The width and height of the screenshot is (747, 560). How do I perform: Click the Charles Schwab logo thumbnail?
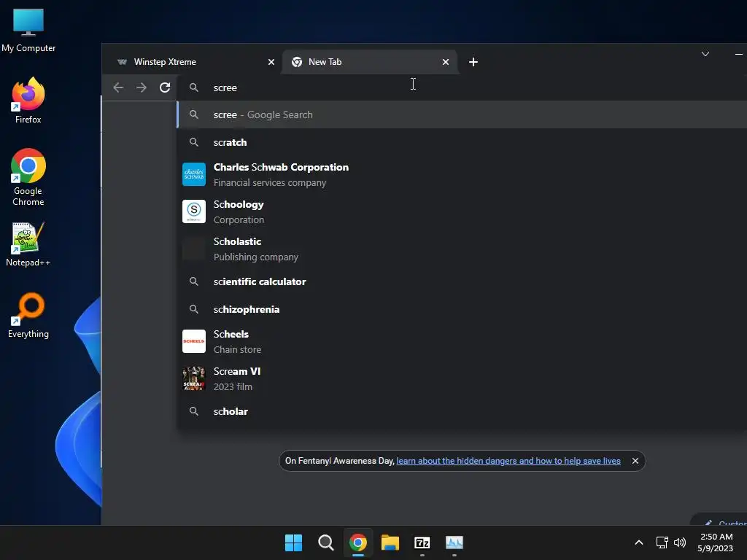pyautogui.click(x=194, y=174)
